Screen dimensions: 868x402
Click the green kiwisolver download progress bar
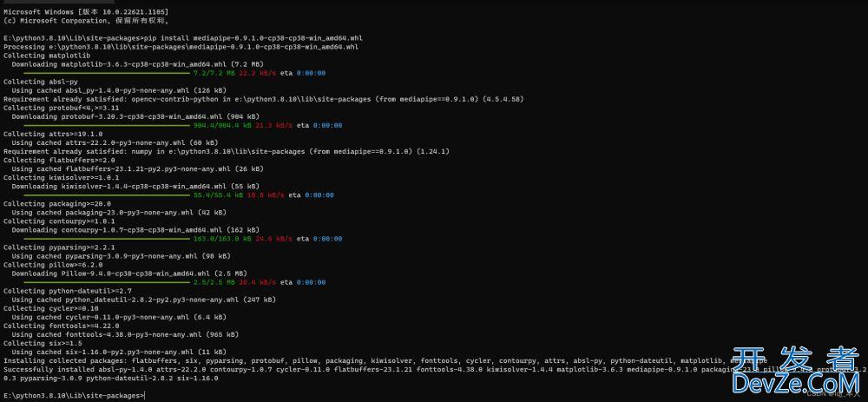point(107,195)
